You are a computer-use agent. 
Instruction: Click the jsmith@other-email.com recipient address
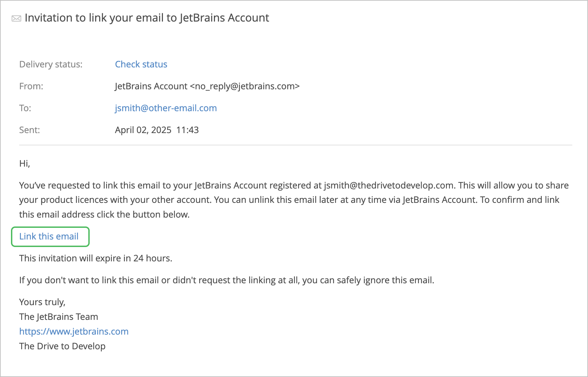coord(166,108)
